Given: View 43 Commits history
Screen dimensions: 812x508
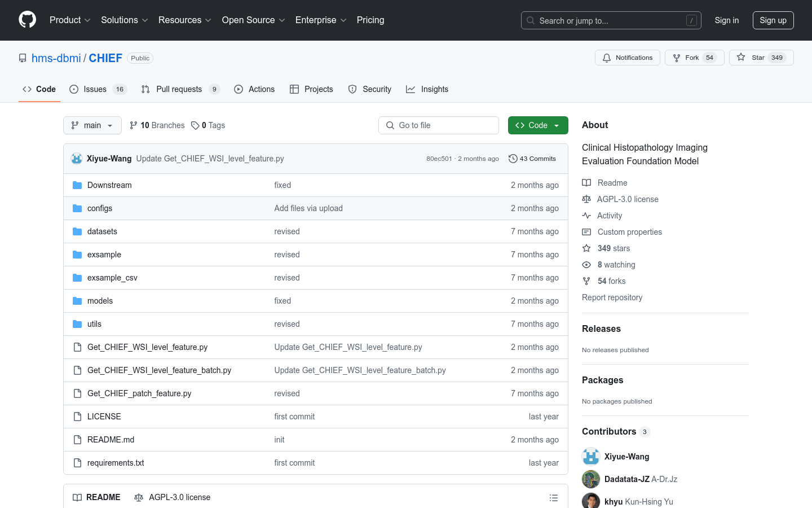Looking at the screenshot, I should point(532,159).
